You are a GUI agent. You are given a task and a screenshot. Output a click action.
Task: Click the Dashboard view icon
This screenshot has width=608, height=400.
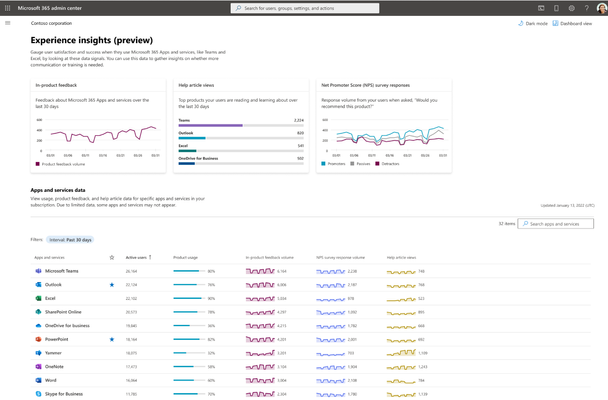(x=555, y=23)
